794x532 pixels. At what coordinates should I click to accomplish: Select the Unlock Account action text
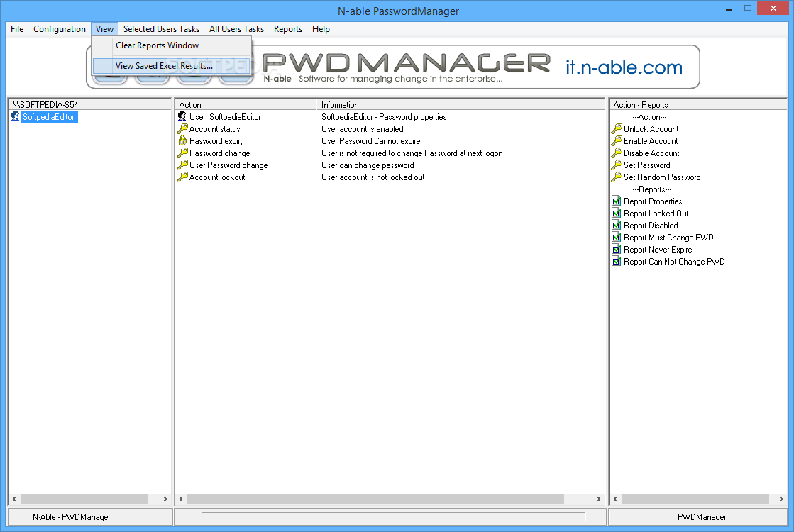[x=651, y=129]
